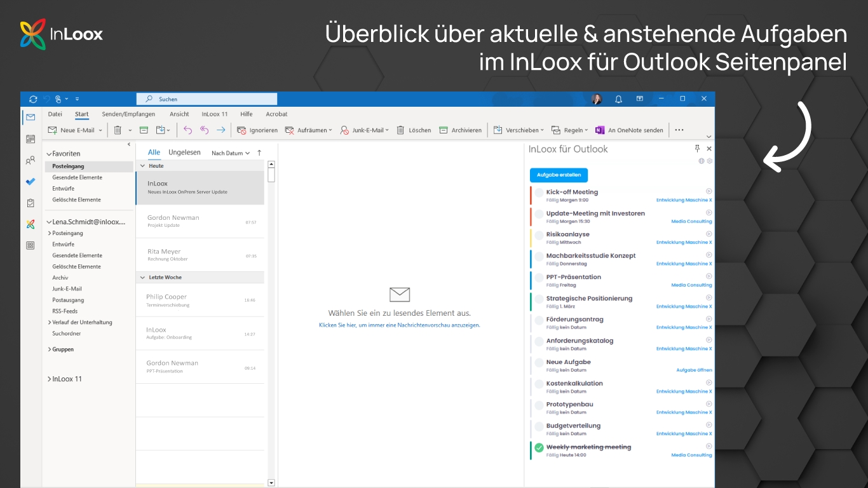This screenshot has height=488, width=868.
Task: Open the Nach Datum sort dropdown
Action: [231, 153]
